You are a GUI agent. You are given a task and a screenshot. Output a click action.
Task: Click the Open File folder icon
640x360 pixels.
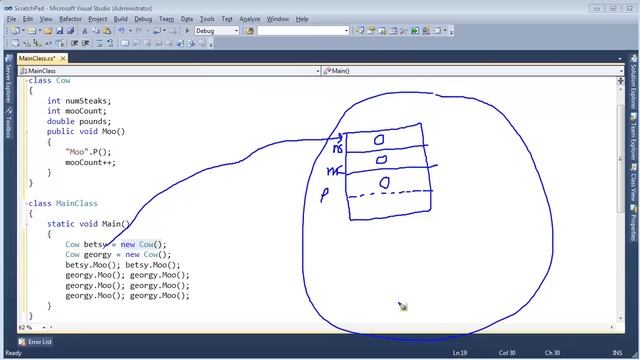click(x=48, y=31)
